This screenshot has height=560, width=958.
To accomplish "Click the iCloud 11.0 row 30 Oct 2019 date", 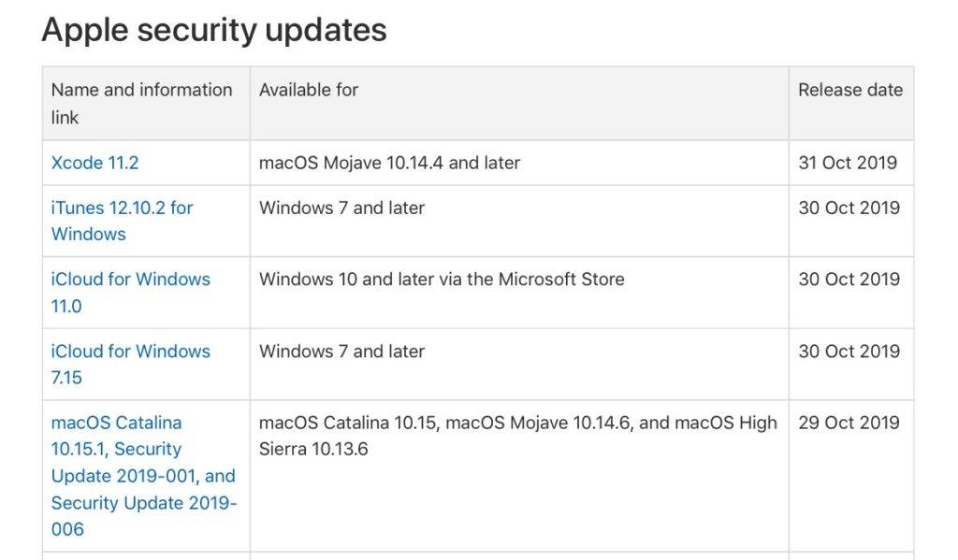I will point(849,280).
